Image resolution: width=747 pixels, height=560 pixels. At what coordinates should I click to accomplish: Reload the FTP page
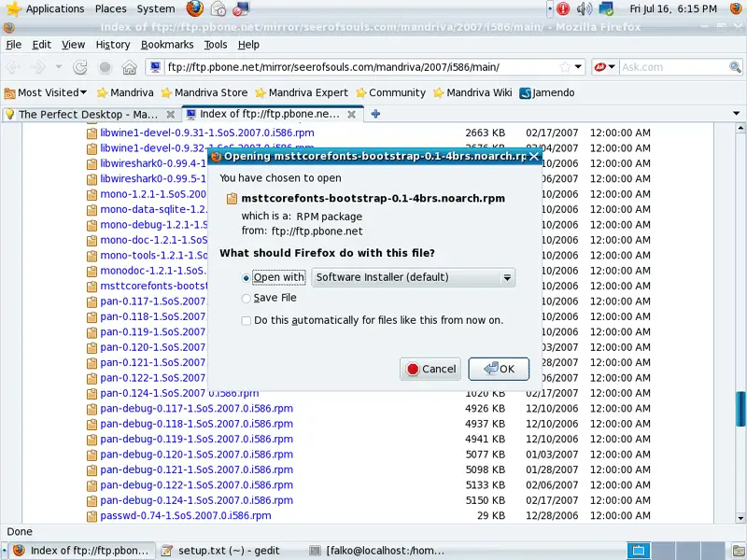(80, 67)
